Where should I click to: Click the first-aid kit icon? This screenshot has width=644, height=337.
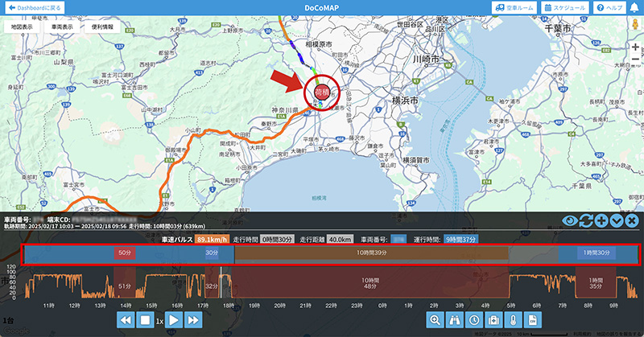(494, 319)
